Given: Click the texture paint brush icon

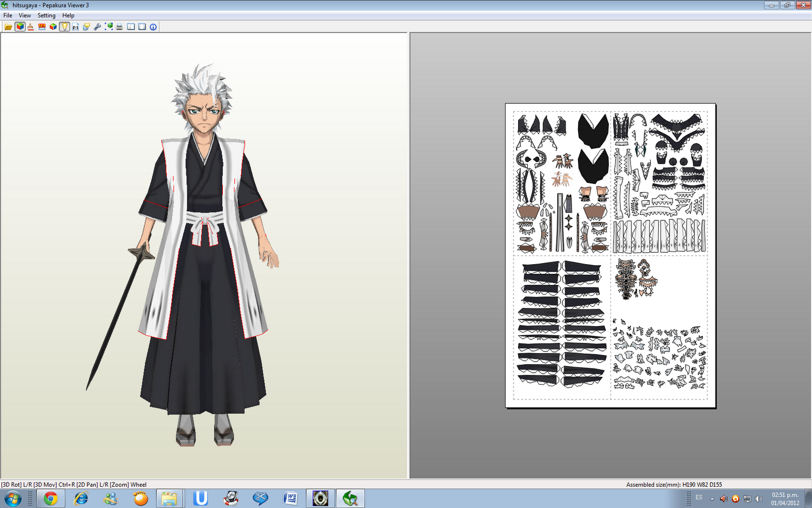Looking at the screenshot, I should [x=30, y=27].
